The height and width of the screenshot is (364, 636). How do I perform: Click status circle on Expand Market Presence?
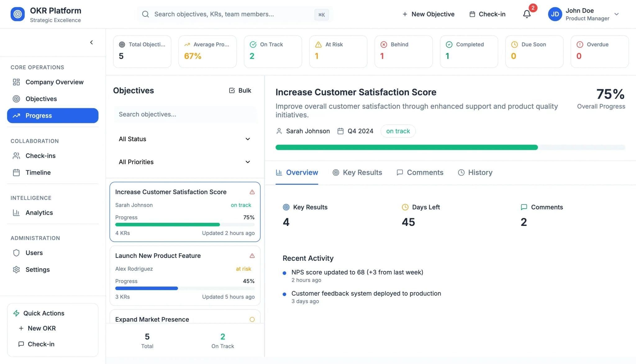click(252, 319)
